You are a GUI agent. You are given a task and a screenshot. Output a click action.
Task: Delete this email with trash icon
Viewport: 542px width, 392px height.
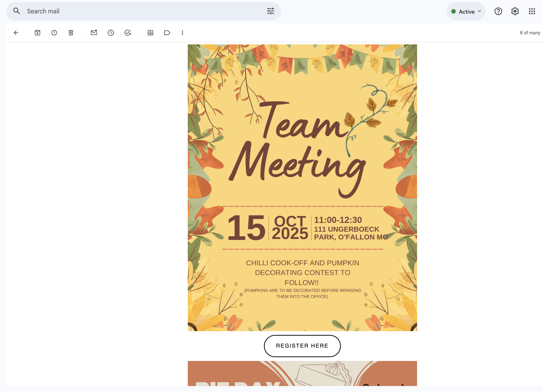[71, 33]
